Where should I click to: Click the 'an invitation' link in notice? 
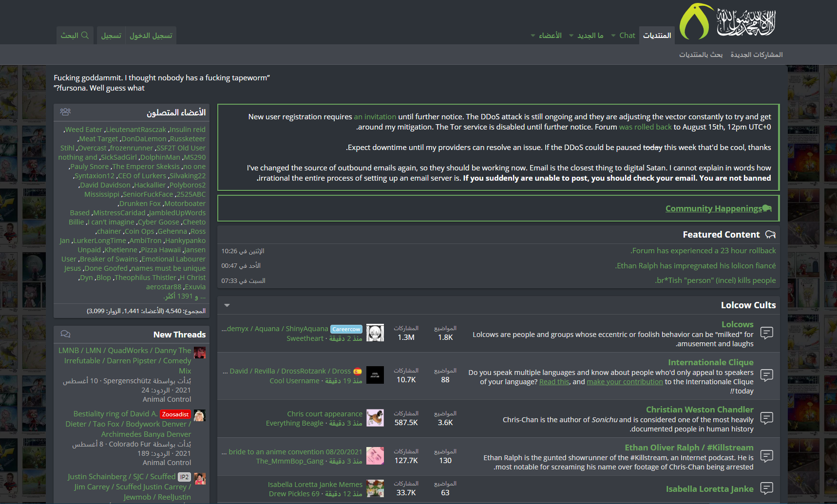point(375,117)
